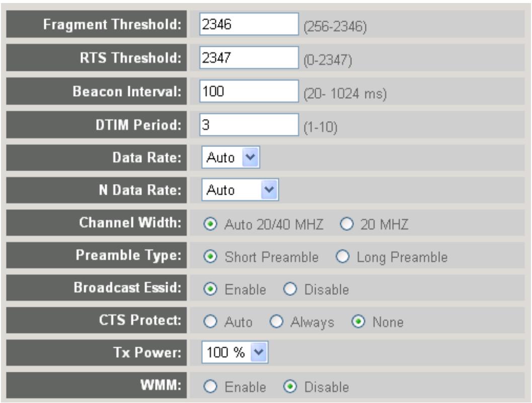
Task: Expand the N Data Rate dropdown
Action: tap(240, 190)
